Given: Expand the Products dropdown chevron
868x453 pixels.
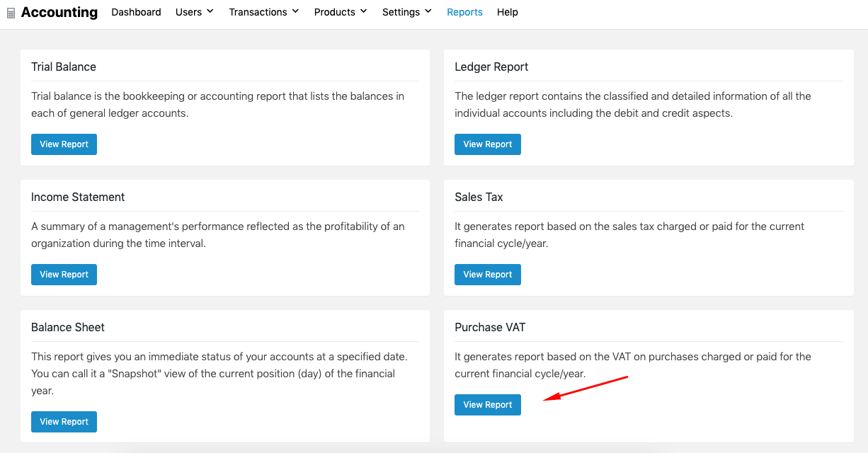Looking at the screenshot, I should click(x=363, y=12).
